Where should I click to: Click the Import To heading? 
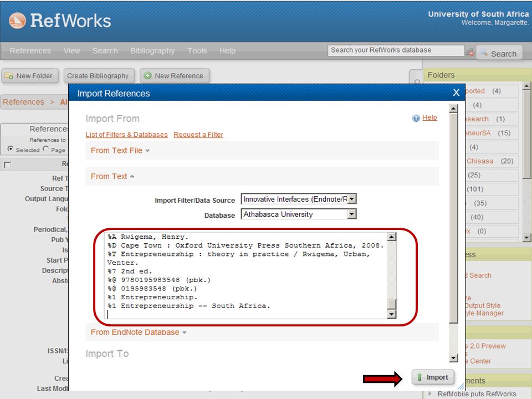(x=107, y=354)
